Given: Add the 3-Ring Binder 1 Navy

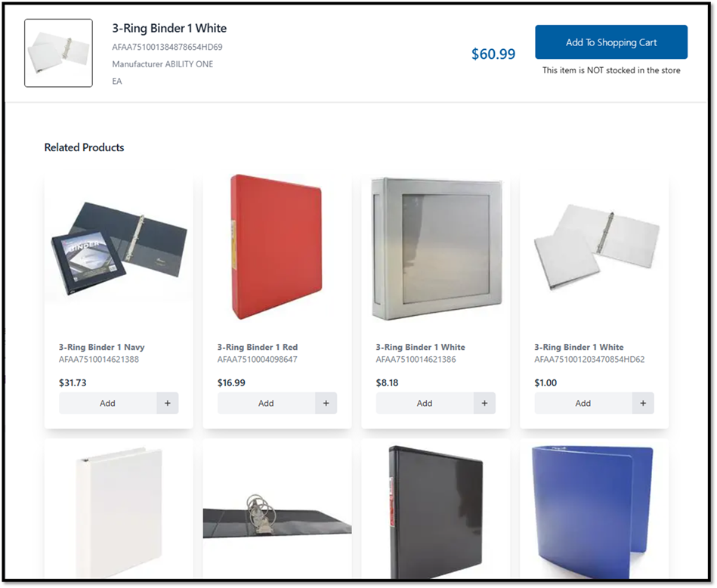Looking at the screenshot, I should 108,403.
